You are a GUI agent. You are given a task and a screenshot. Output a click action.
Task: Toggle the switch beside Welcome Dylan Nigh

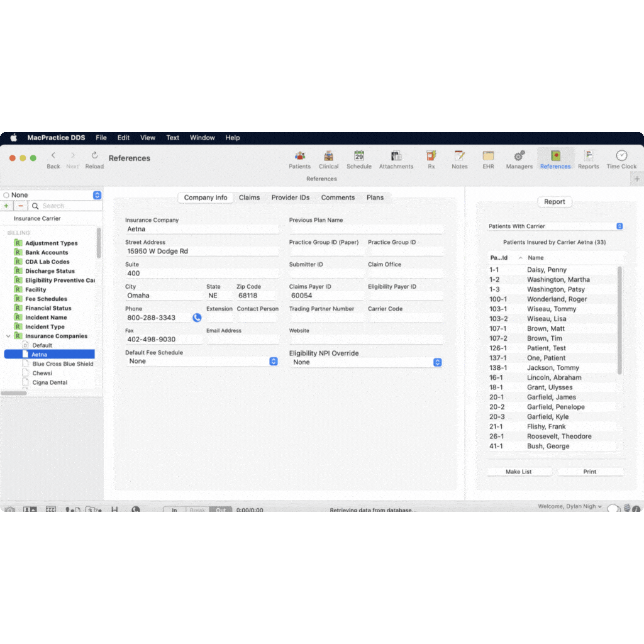coord(613,508)
